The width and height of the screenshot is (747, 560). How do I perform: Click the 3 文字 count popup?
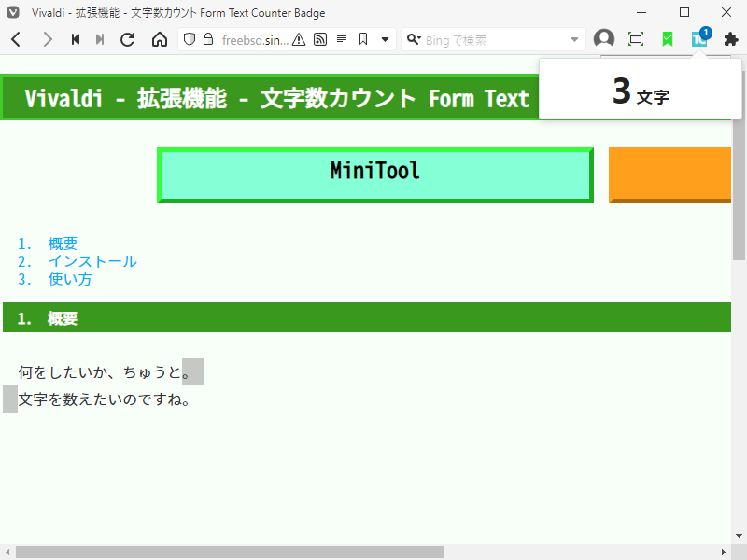point(641,90)
